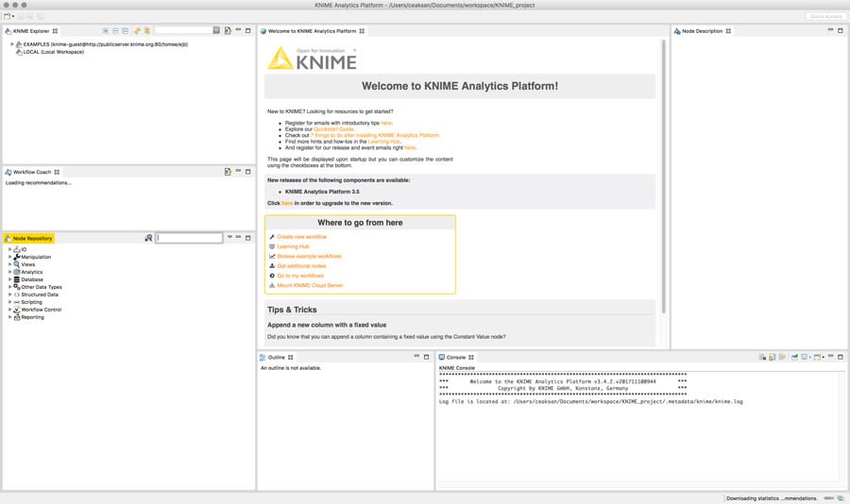Click the 'Loading recommendations...' text

39,183
